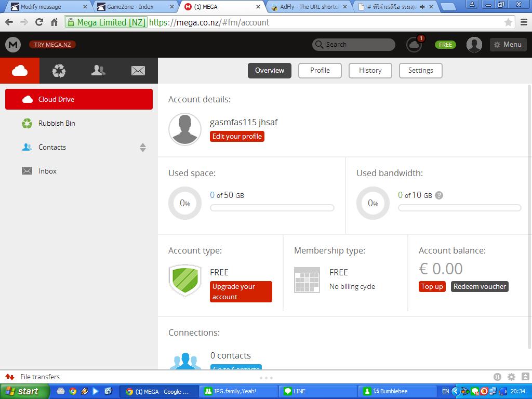Switch to Profile tab
The image size is (532, 399).
(x=320, y=71)
